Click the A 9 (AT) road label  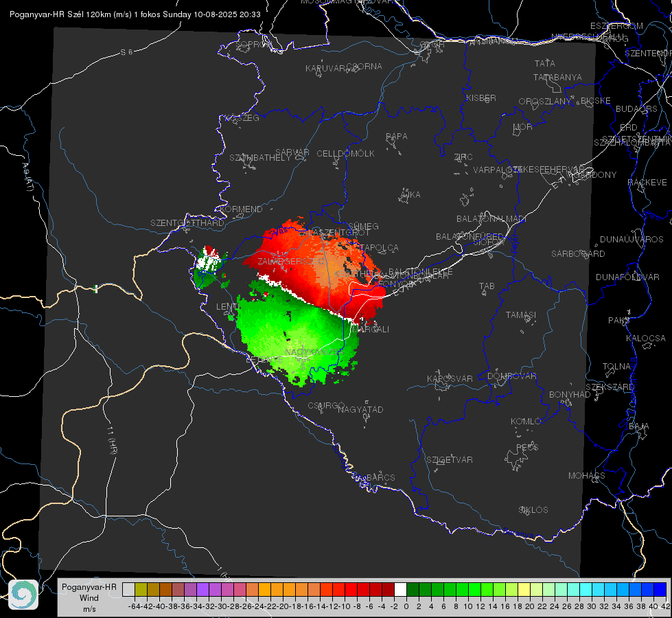27,177
